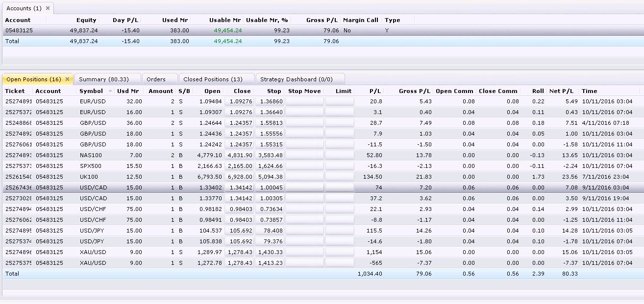644x304 pixels.
Task: Select the UK100 symbol cell
Action: (x=88, y=177)
